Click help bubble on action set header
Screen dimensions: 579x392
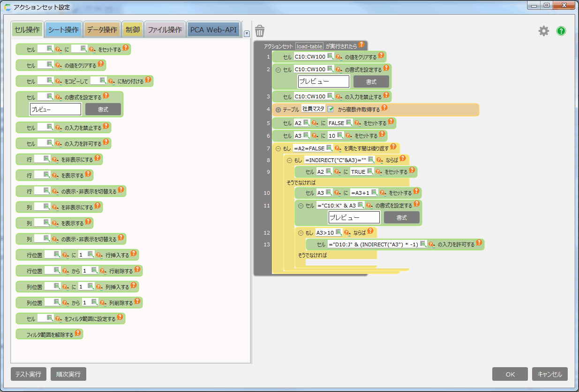point(361,45)
